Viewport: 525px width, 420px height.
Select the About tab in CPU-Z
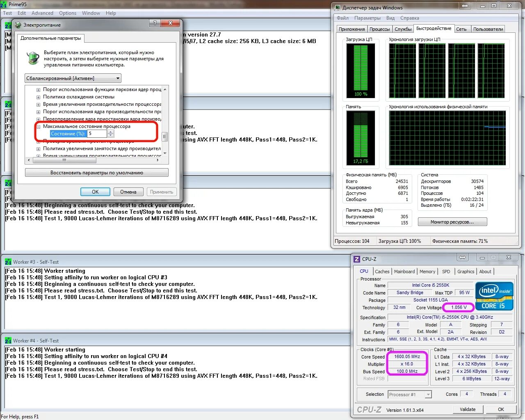485,272
